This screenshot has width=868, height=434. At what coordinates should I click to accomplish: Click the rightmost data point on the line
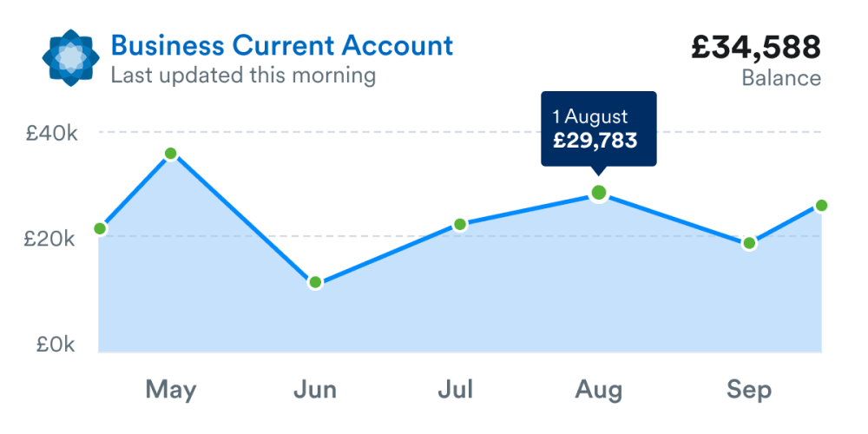pos(821,206)
